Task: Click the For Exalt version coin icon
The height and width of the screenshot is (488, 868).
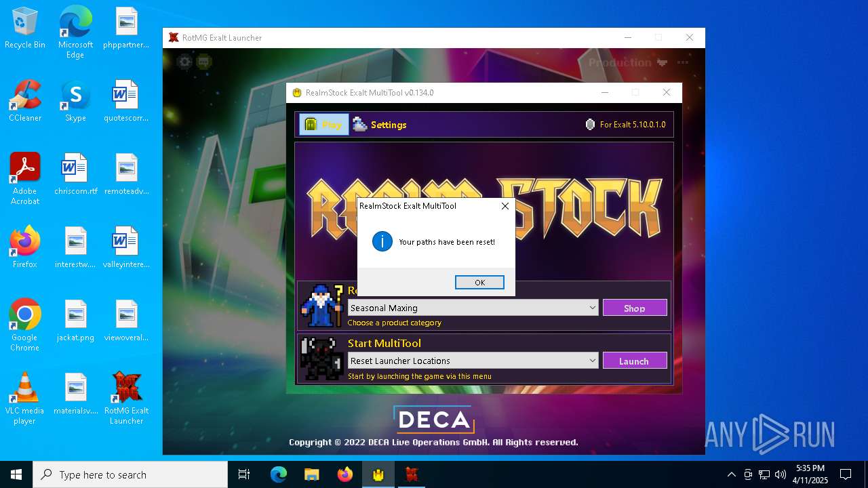Action: click(590, 125)
